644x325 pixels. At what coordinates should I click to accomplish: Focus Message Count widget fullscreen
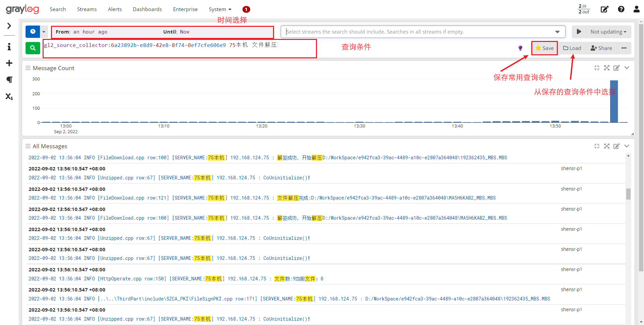pyautogui.click(x=607, y=68)
